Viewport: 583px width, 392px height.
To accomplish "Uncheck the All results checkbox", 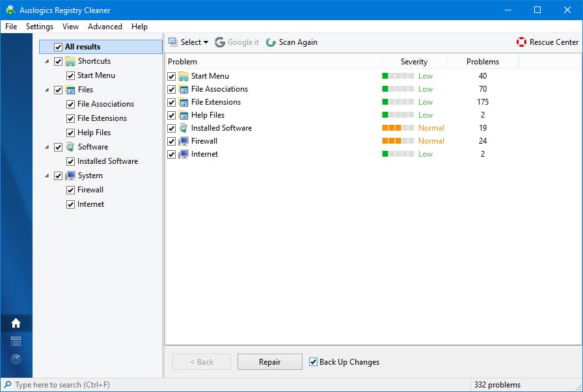I will 58,47.
